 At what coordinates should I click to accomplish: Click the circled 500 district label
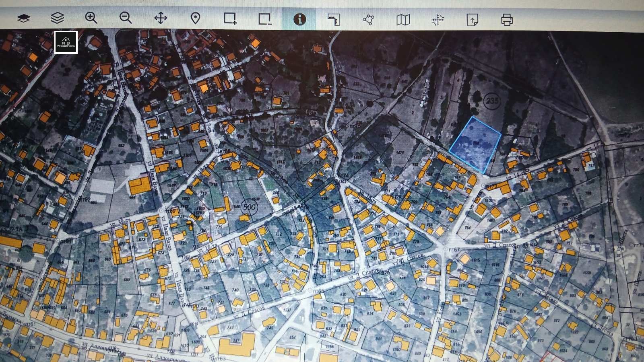[x=250, y=208]
